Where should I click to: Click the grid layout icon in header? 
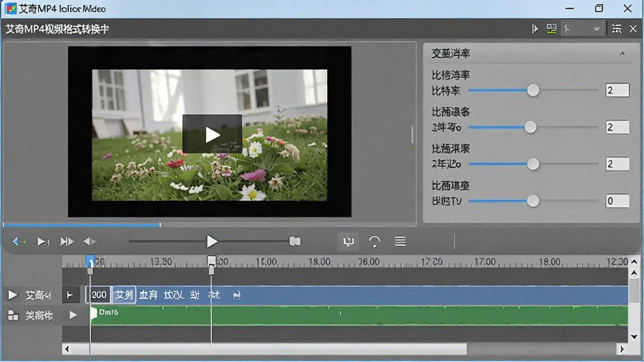tap(551, 29)
